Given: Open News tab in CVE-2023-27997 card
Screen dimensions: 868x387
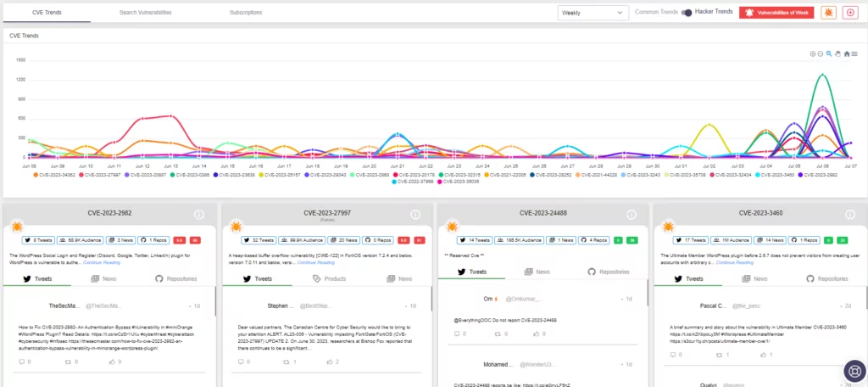Looking at the screenshot, I should coord(399,279).
